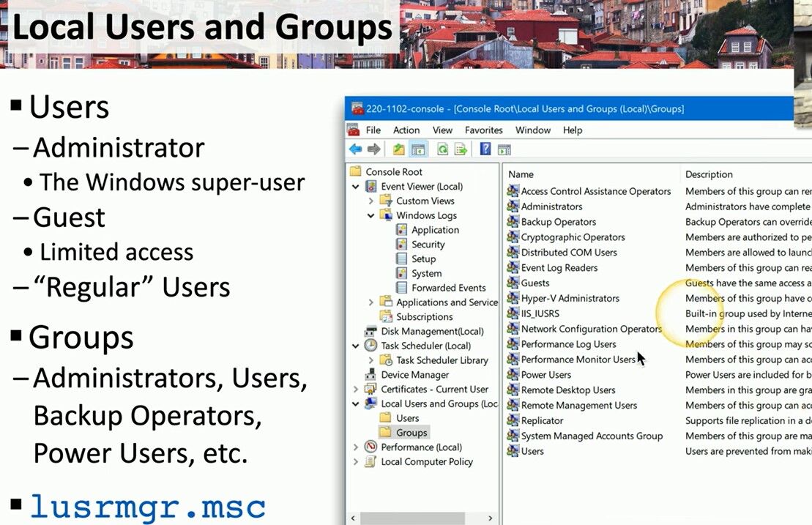Expand the Performance (Local) tree node
Viewport: 812px width, 525px height.
point(356,447)
